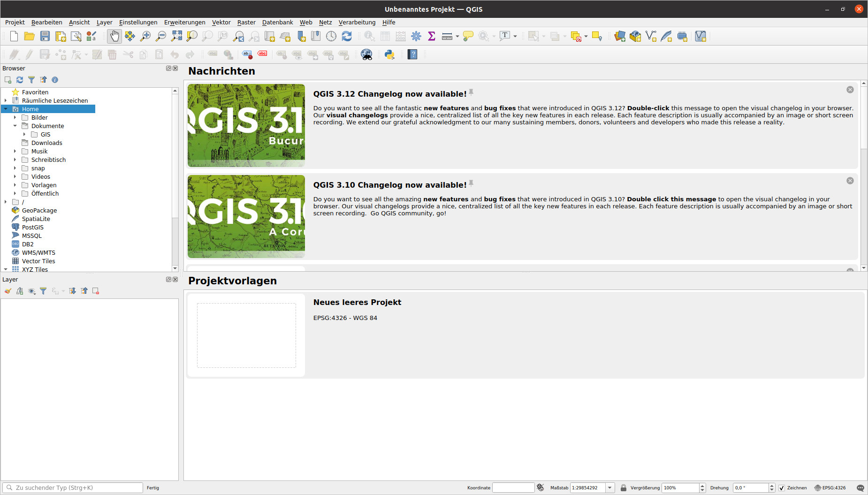868x495 pixels.
Task: Select the Downloads folder in Browser
Action: tap(47, 143)
